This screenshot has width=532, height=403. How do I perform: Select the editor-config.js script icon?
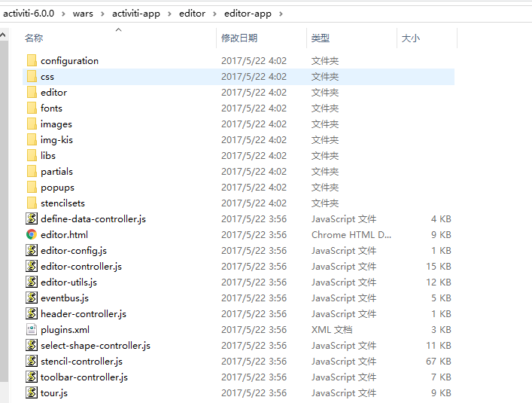(32, 250)
